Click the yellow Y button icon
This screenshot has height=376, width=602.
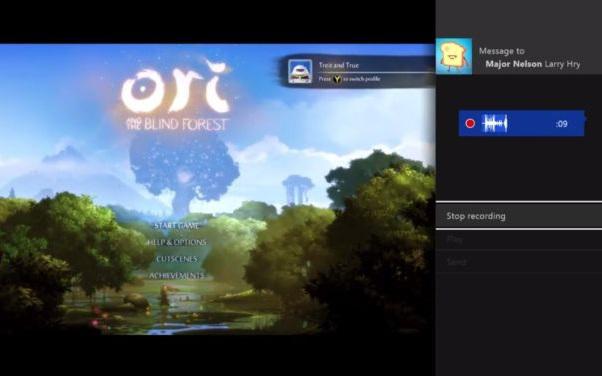337,79
